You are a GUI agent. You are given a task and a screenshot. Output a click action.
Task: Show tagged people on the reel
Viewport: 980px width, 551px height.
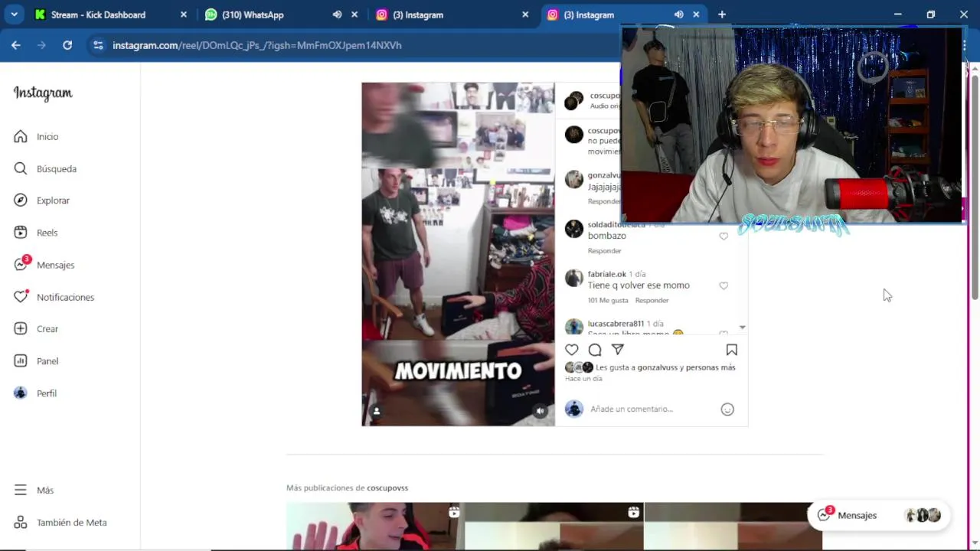tap(376, 411)
